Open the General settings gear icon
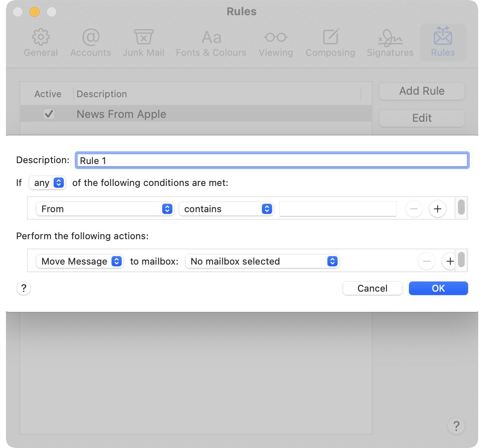 click(41, 38)
